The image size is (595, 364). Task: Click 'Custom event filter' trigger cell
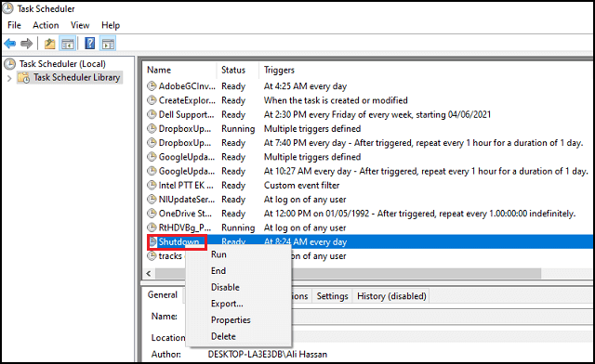[x=301, y=185]
